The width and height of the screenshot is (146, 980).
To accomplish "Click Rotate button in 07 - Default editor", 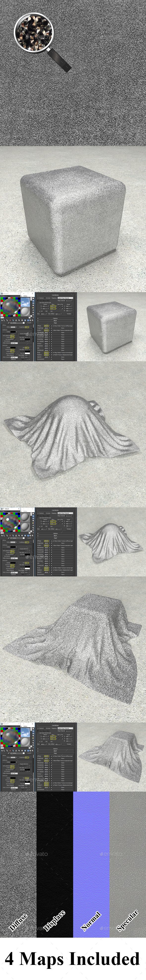I will (69, 529).
